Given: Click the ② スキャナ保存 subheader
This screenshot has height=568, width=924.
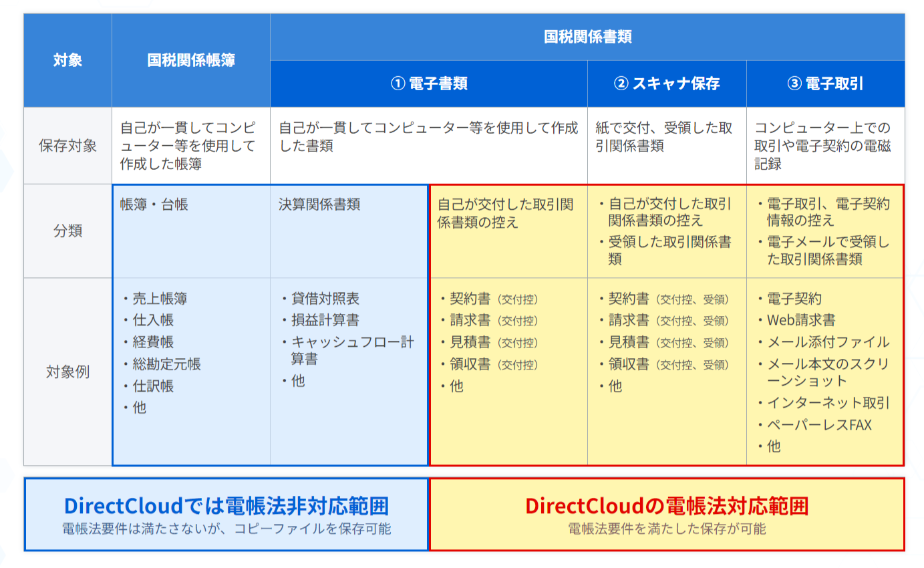Looking at the screenshot, I should [x=667, y=84].
